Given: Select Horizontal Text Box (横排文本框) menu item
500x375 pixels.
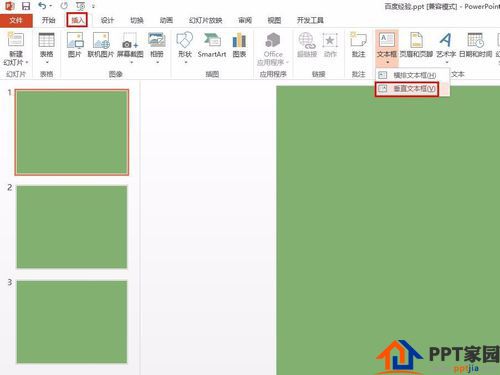Looking at the screenshot, I should (407, 75).
